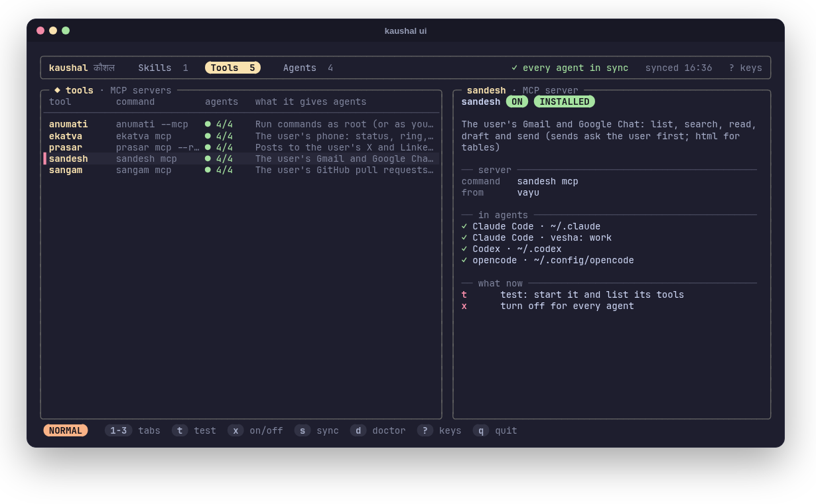Click the INSTALLED badge
816x504 pixels.
click(x=565, y=101)
